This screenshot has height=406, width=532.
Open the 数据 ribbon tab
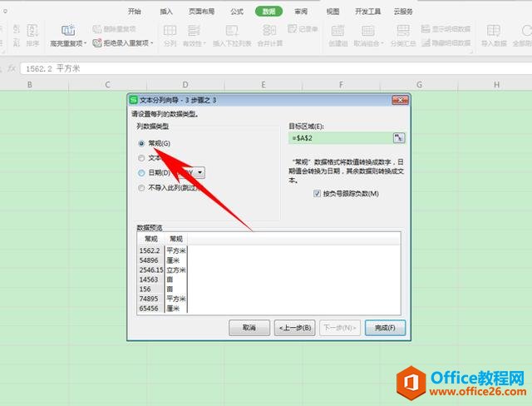pyautogui.click(x=268, y=11)
